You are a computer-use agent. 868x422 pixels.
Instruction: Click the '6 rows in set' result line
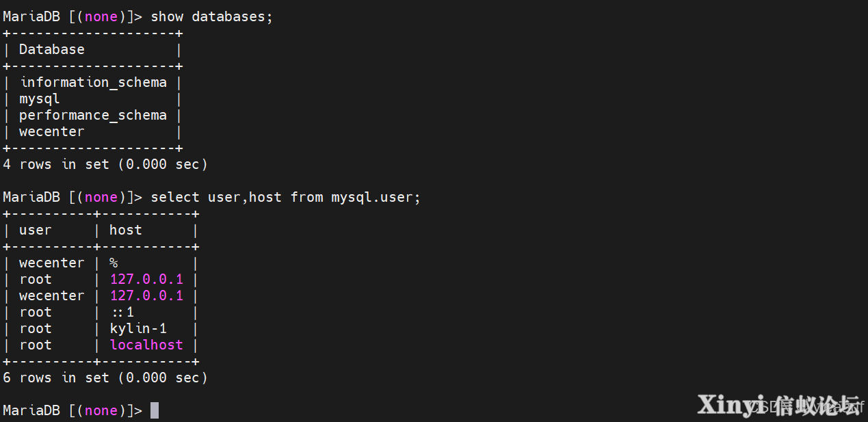[105, 378]
